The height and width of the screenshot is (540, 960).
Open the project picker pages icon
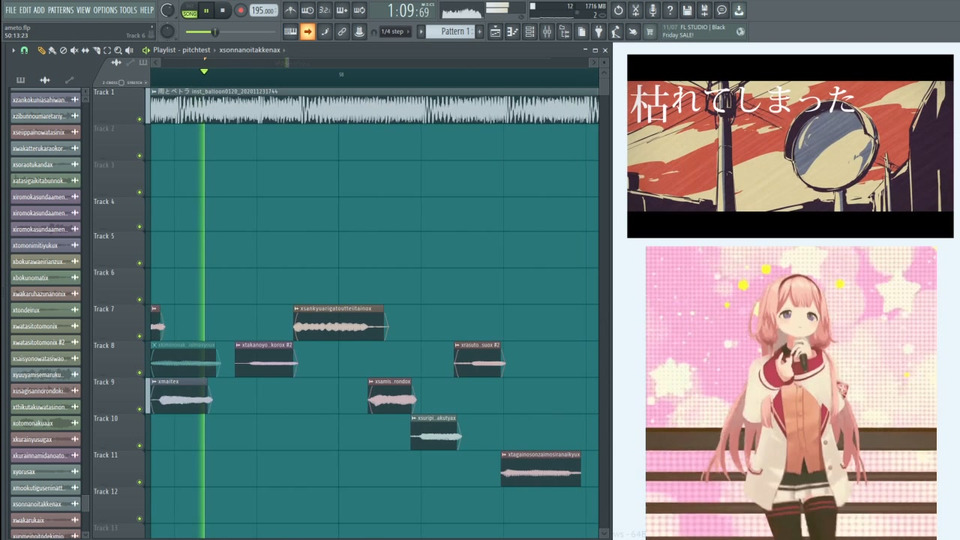point(581,31)
